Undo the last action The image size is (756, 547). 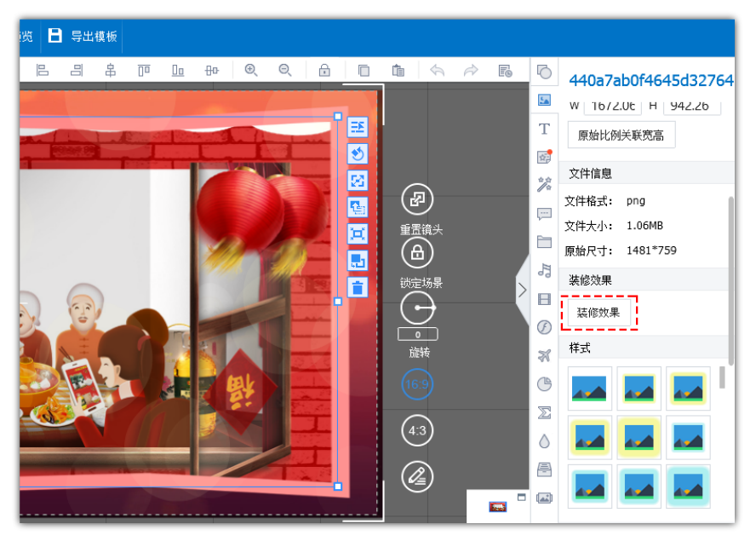click(x=438, y=71)
